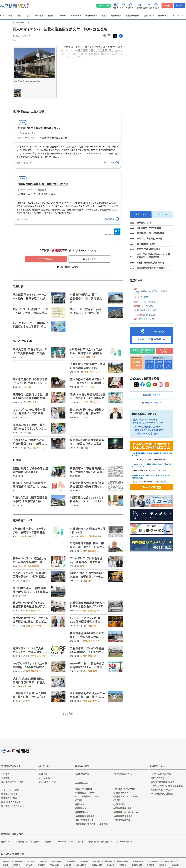
Task: Open 神戸新聞SNS一覧 link button
Action: 152,403
